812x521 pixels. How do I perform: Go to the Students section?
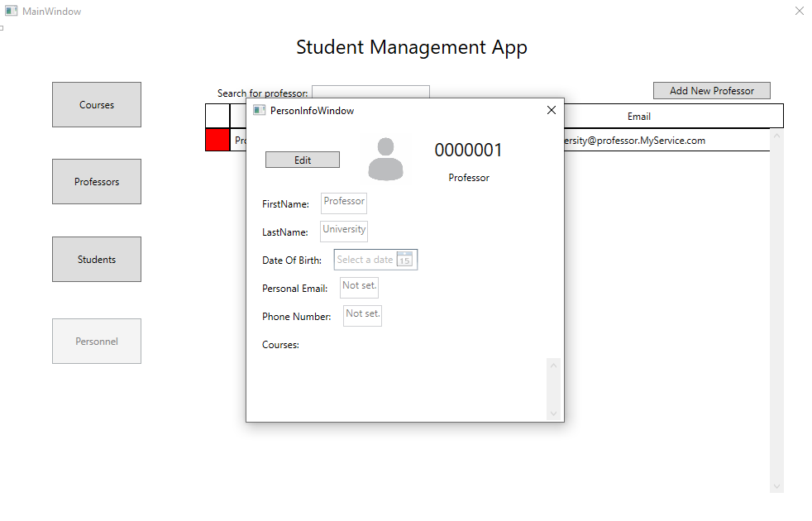(x=97, y=260)
